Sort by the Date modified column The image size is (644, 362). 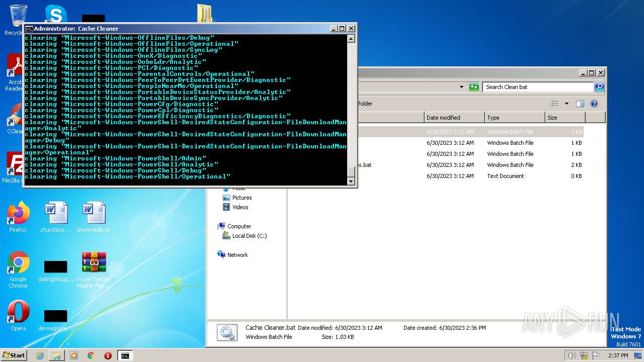[454, 118]
